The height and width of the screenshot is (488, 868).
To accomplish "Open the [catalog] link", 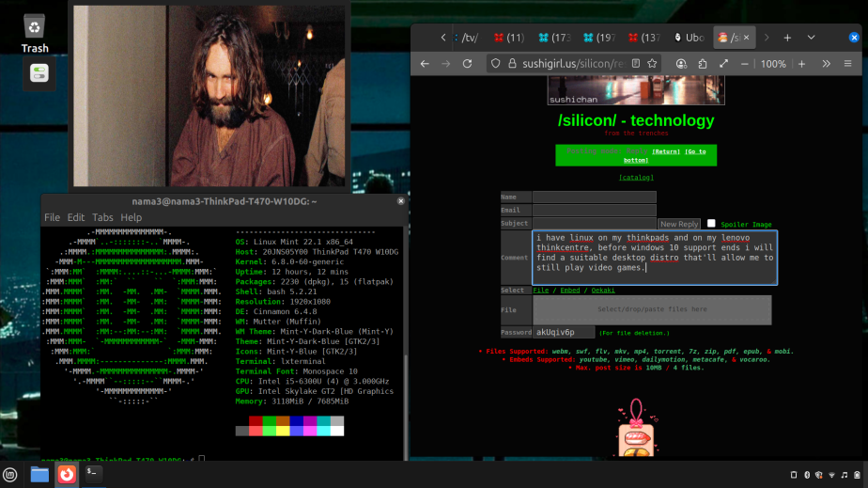I will [x=637, y=177].
